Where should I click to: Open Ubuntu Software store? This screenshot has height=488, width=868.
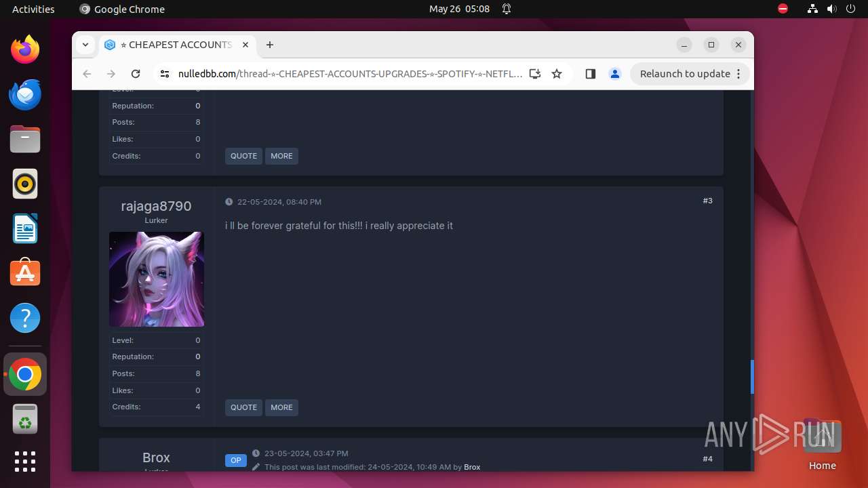point(25,273)
